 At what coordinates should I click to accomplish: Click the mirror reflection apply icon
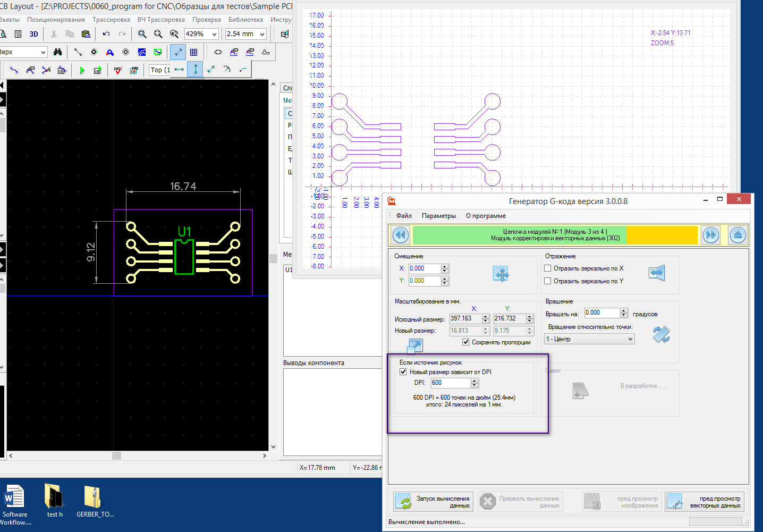coord(657,273)
